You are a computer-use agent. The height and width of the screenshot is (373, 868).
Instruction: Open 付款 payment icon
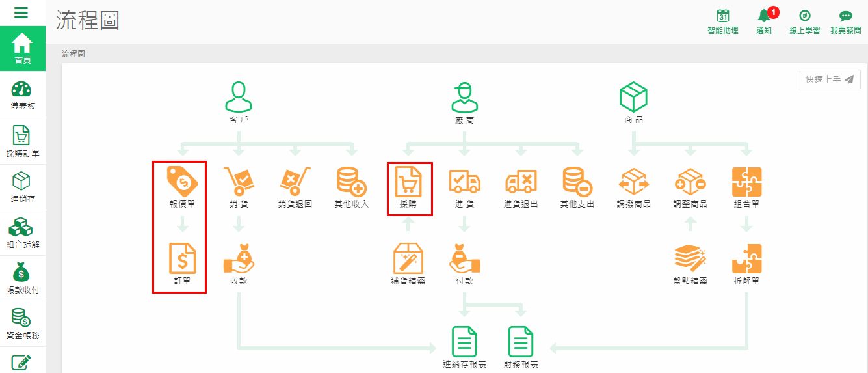464,258
